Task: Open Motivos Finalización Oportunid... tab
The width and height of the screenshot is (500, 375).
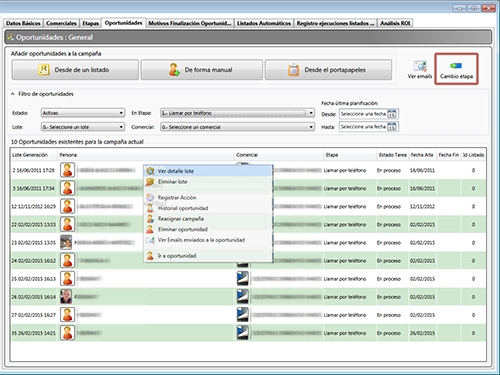Action: [x=190, y=23]
